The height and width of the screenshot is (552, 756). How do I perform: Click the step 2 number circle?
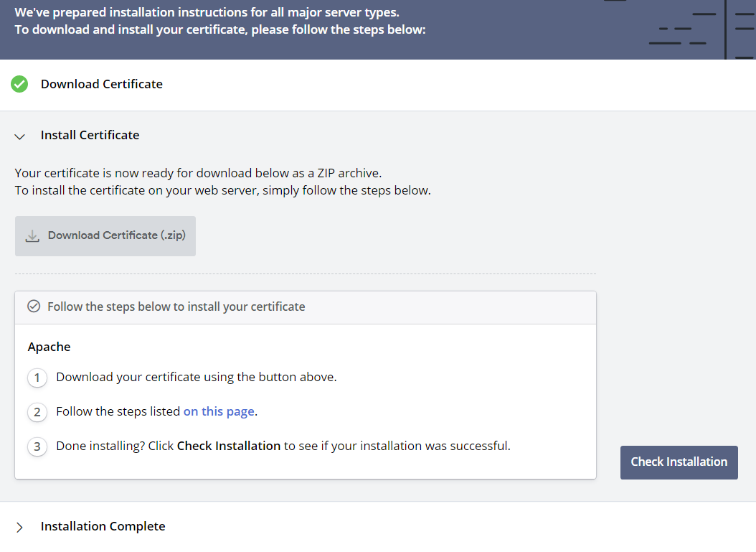[37, 412]
